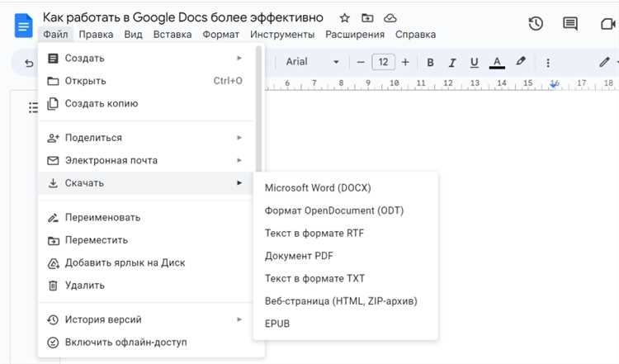Viewport: 619px width, 364px height.
Task: Choose Удалить in the file menu
Action: 145,286
